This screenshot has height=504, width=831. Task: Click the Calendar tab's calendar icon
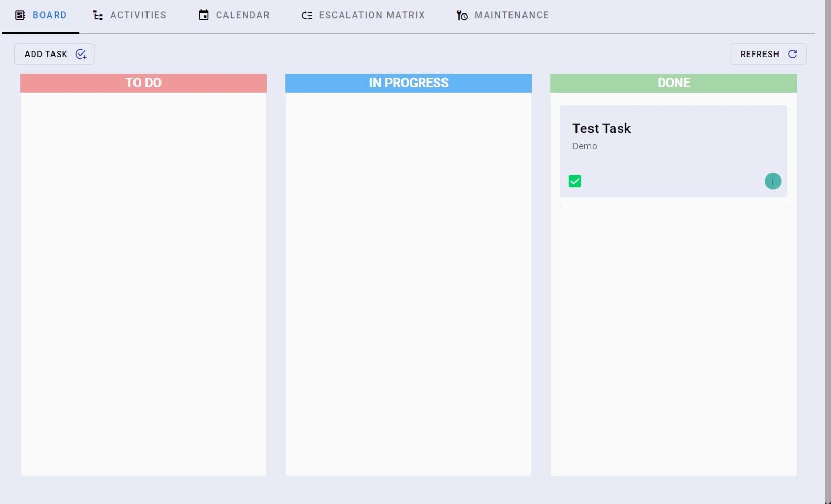(x=204, y=15)
